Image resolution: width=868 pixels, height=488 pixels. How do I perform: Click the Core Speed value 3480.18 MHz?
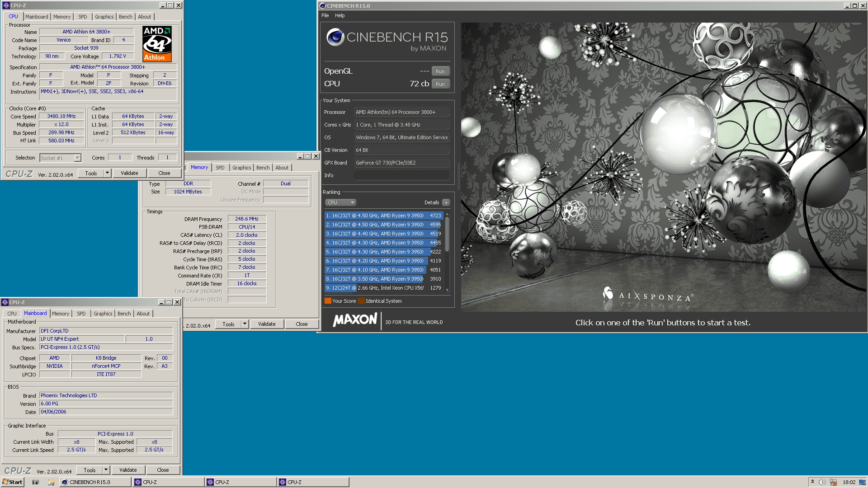(61, 116)
